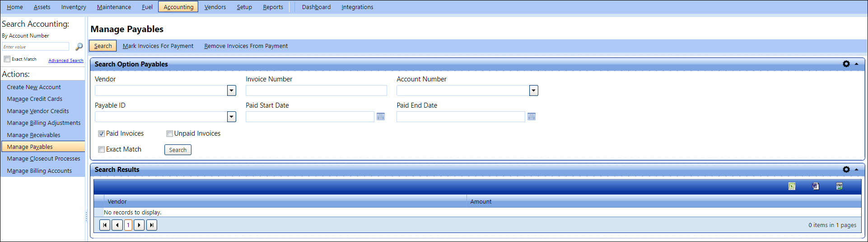Click the Invoice Number input field

316,90
